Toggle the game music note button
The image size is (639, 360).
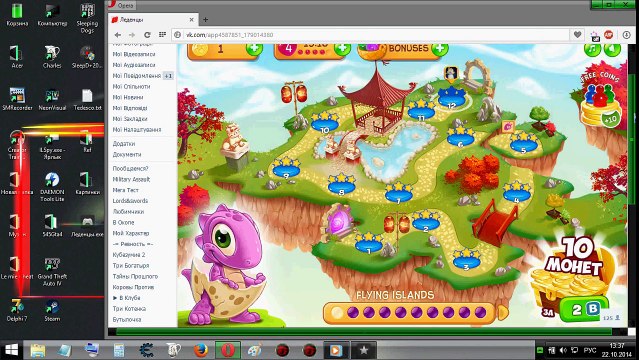pyautogui.click(x=592, y=49)
